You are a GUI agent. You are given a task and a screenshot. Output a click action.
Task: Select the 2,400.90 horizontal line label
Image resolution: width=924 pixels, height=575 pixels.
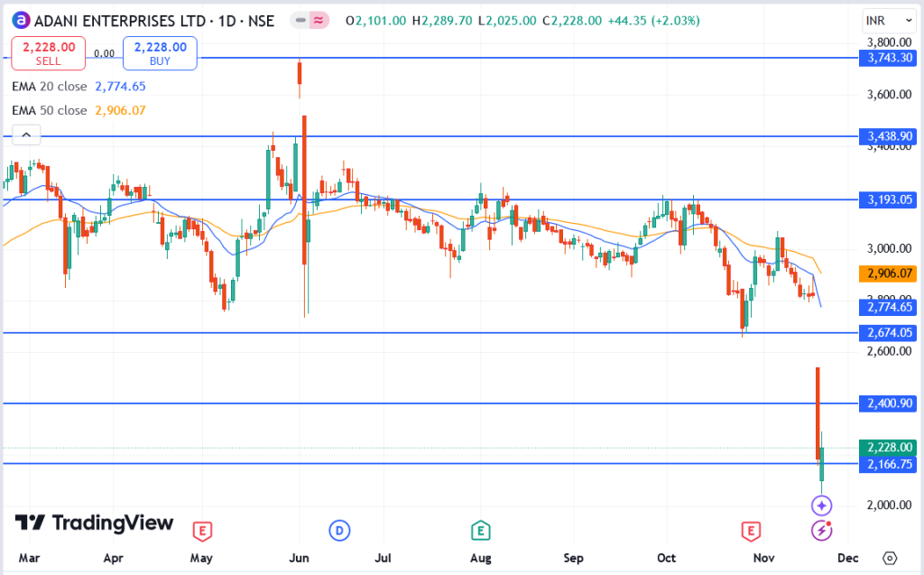(x=888, y=403)
